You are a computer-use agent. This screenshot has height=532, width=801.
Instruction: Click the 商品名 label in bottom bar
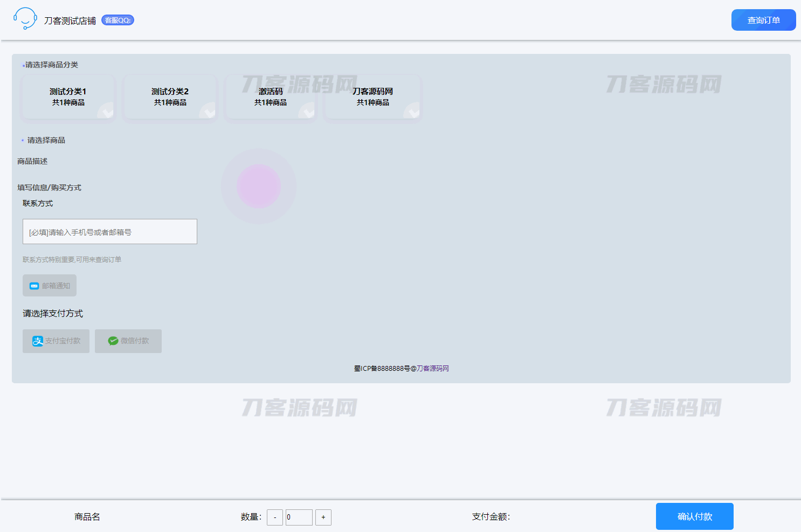click(87, 517)
